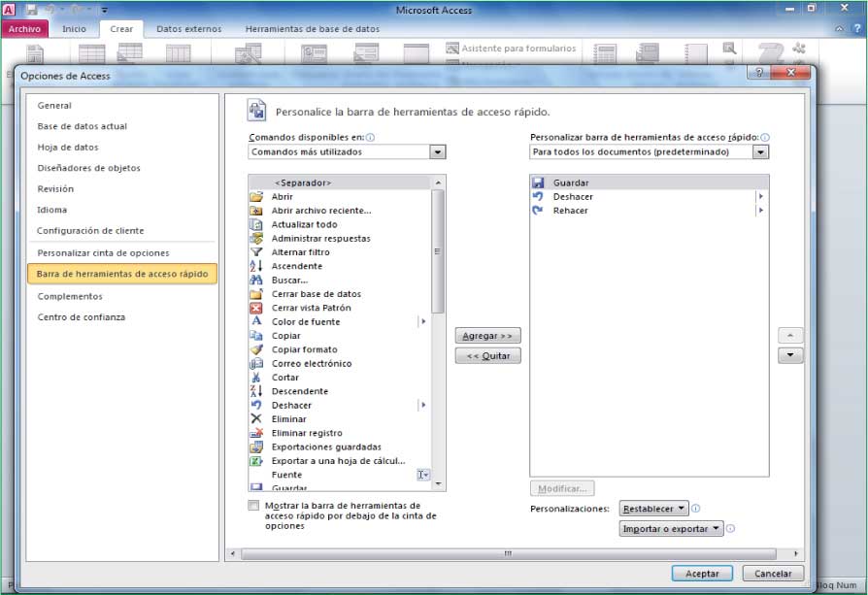Click the << Quitar button
This screenshot has width=868, height=595.
click(x=487, y=356)
